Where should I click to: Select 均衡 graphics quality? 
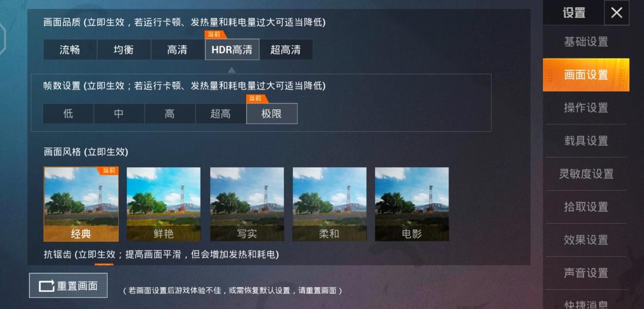point(124,50)
